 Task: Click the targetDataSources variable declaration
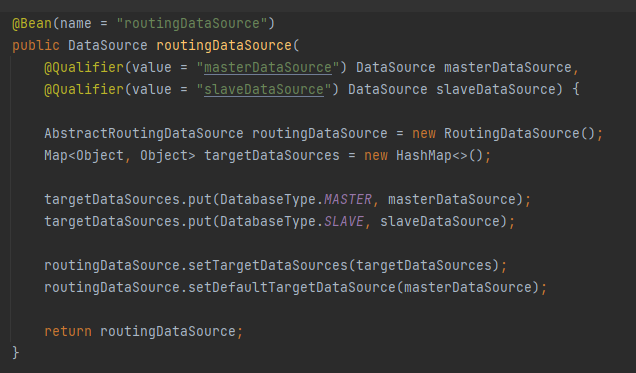[272, 155]
